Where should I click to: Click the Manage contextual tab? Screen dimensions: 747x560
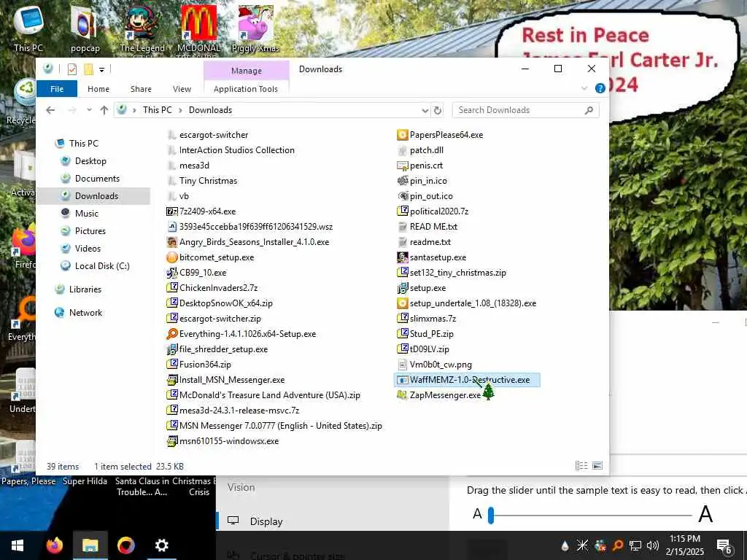pyautogui.click(x=247, y=71)
